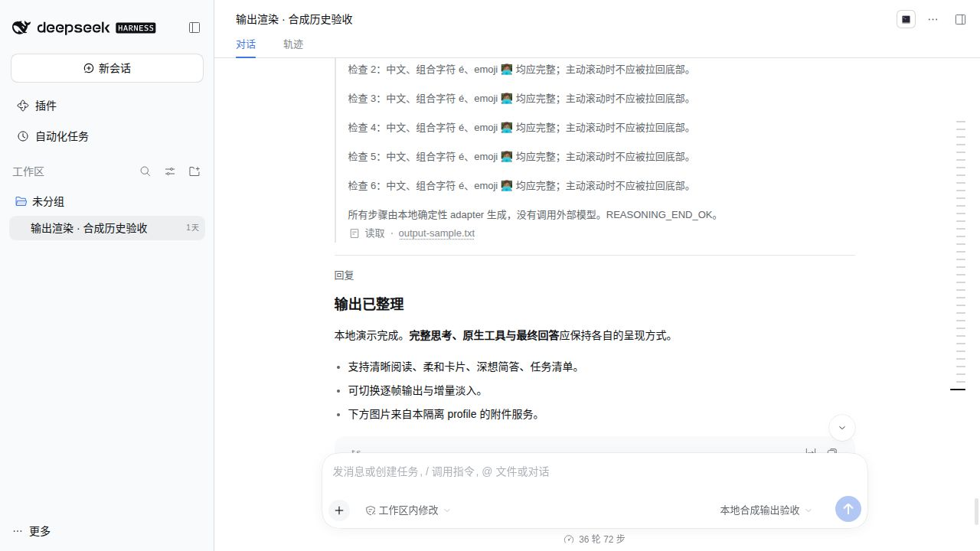Open the terminal panel icon
Screen dimensions: 980x551
click(906, 19)
